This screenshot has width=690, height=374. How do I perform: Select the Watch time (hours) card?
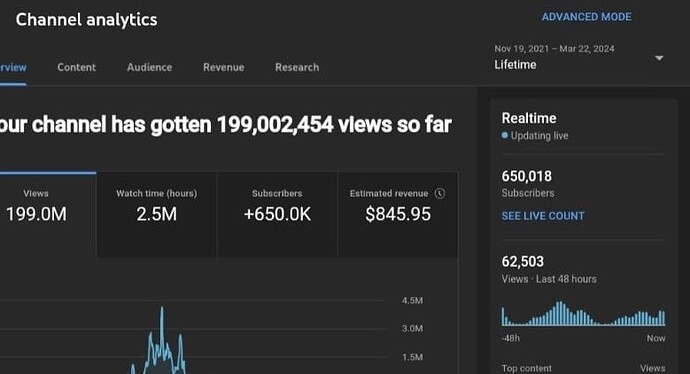click(x=157, y=214)
